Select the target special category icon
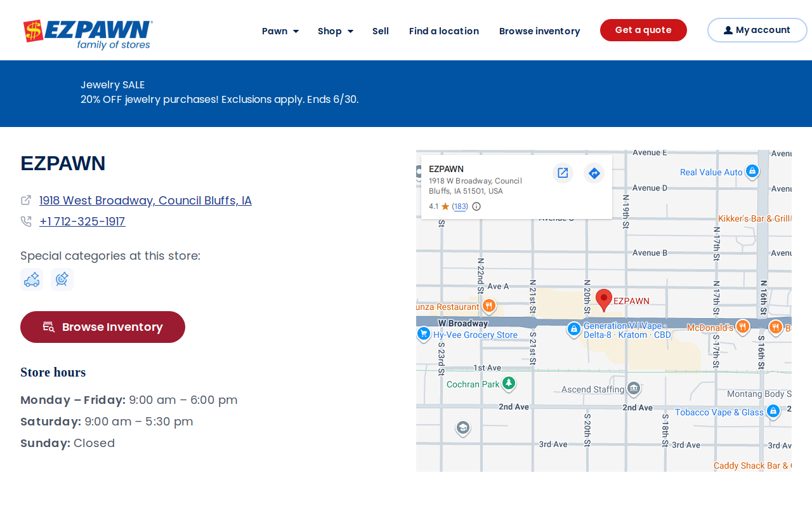 tap(62, 279)
